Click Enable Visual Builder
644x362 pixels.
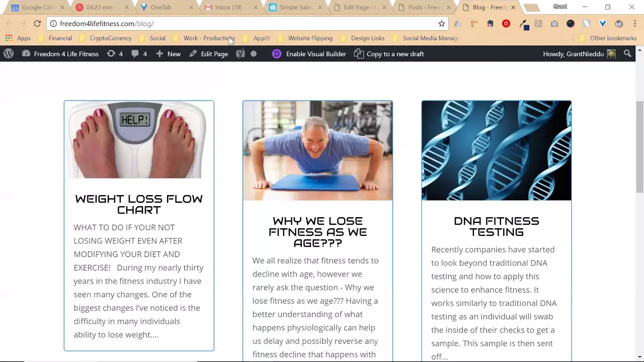316,54
